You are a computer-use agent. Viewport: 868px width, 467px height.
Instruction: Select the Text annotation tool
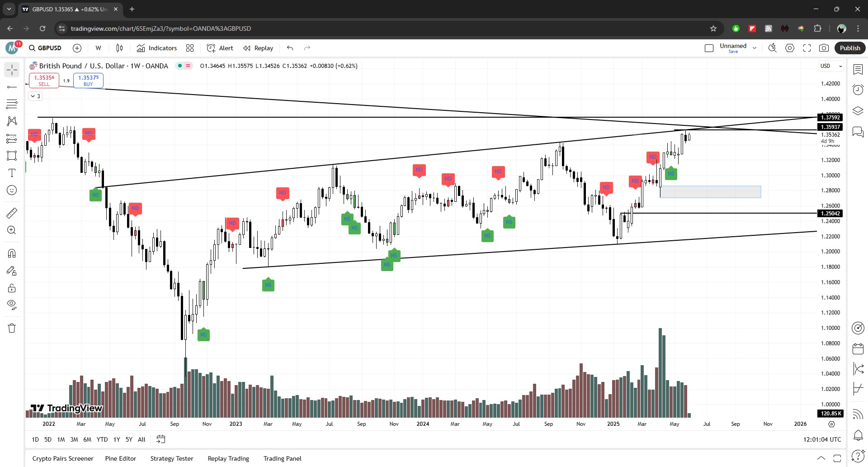click(12, 173)
